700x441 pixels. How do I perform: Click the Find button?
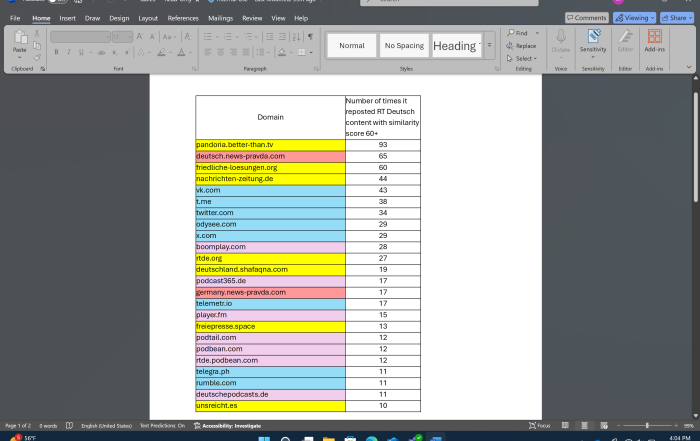[x=517, y=33]
